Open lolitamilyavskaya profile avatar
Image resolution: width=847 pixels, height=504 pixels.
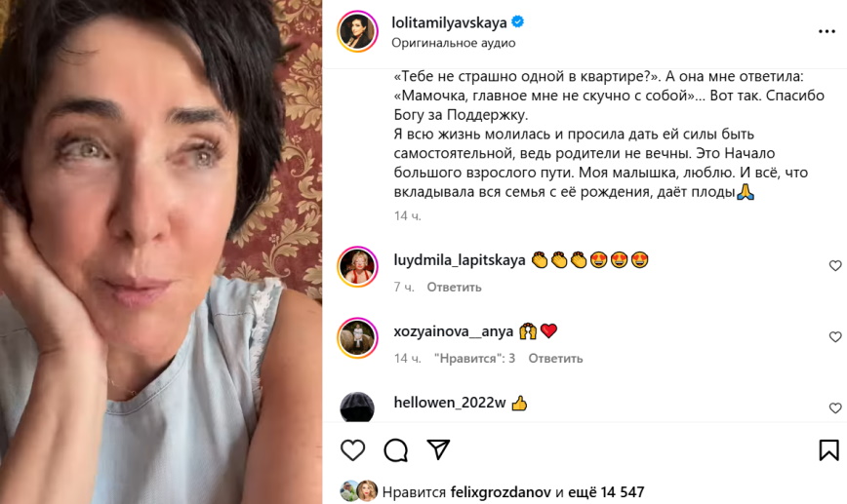tap(357, 31)
